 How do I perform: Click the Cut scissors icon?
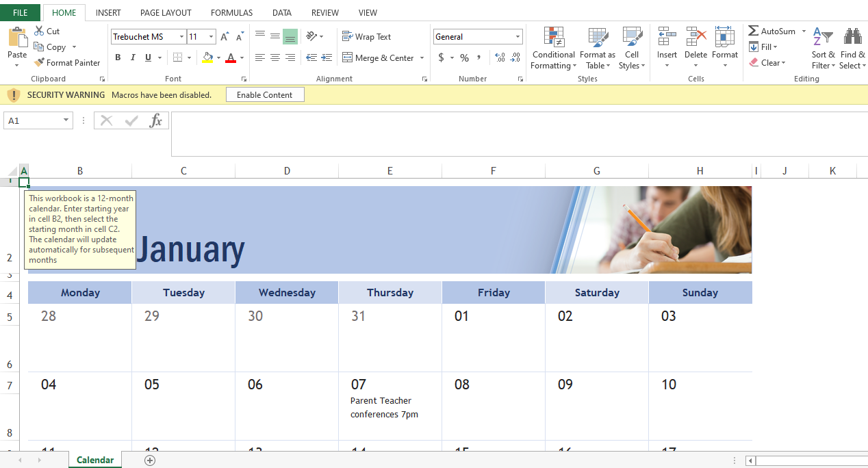(x=39, y=31)
